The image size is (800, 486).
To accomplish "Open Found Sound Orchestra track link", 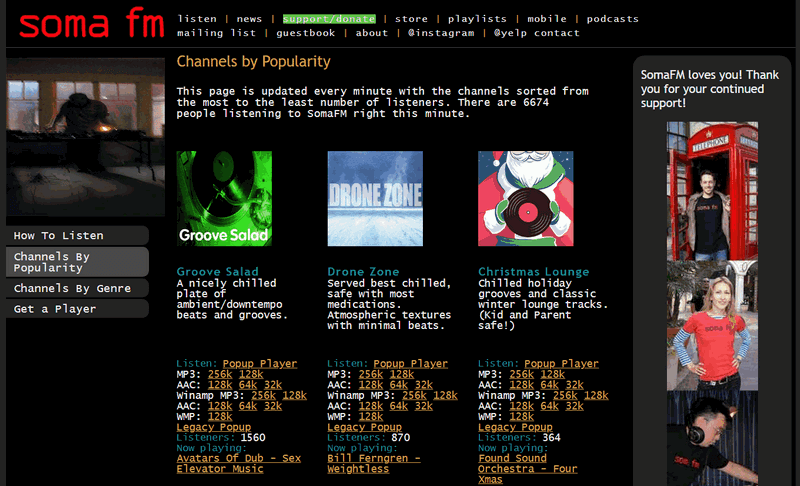I will 528,469.
